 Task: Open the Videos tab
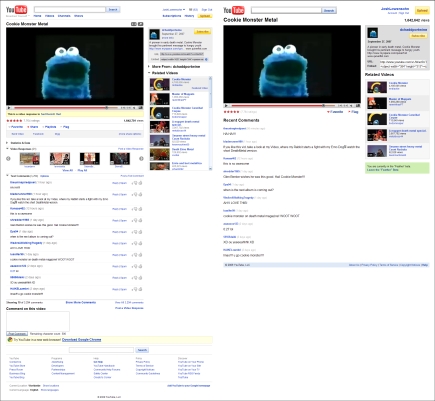(x=50, y=16)
